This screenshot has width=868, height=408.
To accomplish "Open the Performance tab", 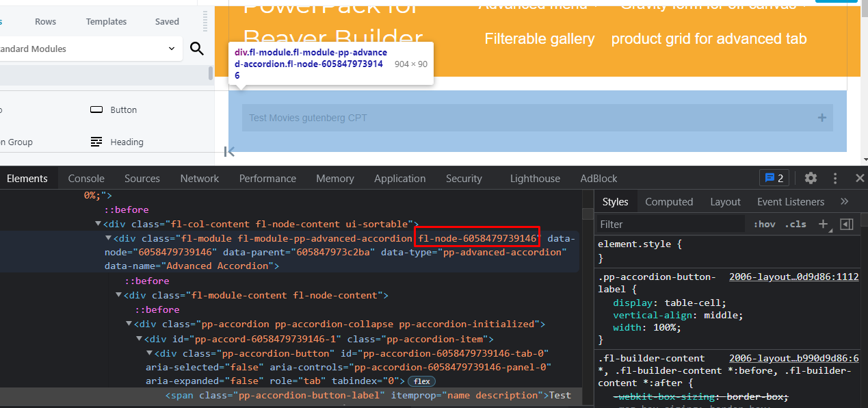I will pyautogui.click(x=267, y=178).
